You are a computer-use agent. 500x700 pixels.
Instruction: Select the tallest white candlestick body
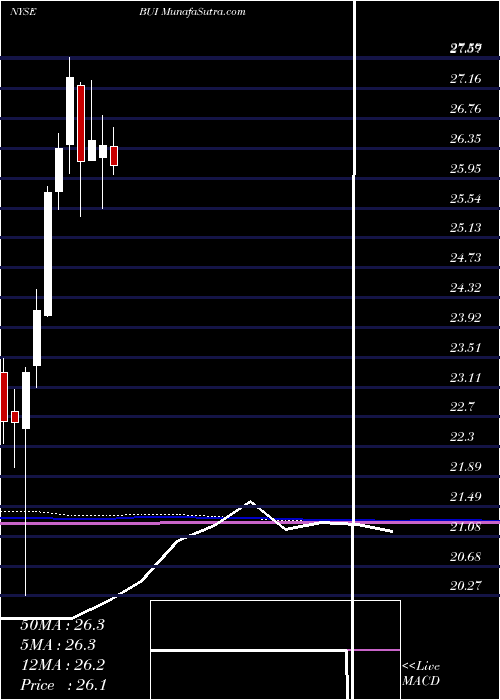coord(48,254)
